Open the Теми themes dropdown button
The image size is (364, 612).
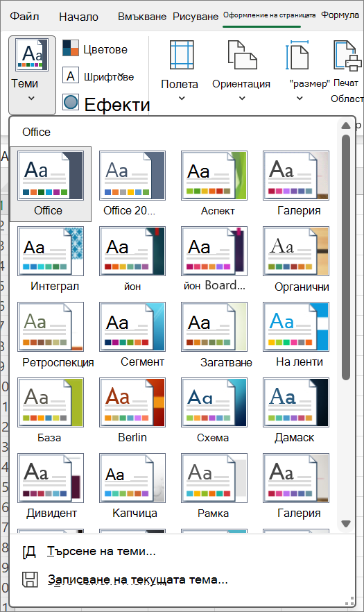point(32,76)
